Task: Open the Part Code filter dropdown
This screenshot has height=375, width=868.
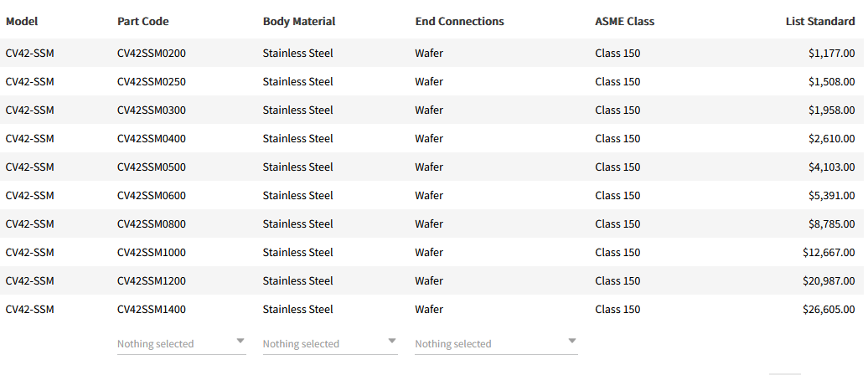Action: [181, 343]
